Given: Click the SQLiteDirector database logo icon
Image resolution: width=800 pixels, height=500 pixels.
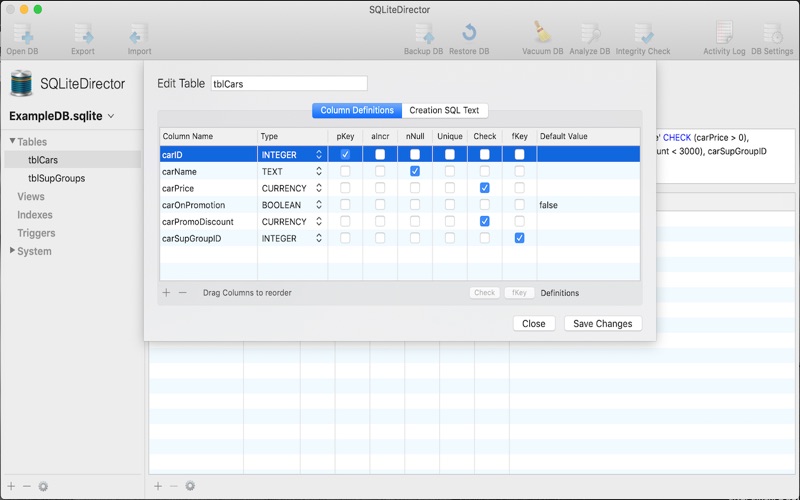Looking at the screenshot, I should (x=21, y=84).
